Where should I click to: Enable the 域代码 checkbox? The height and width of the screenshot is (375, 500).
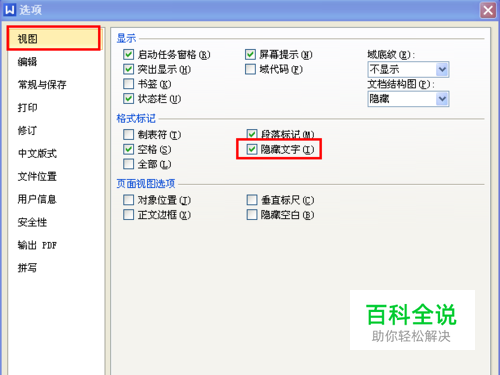point(250,69)
